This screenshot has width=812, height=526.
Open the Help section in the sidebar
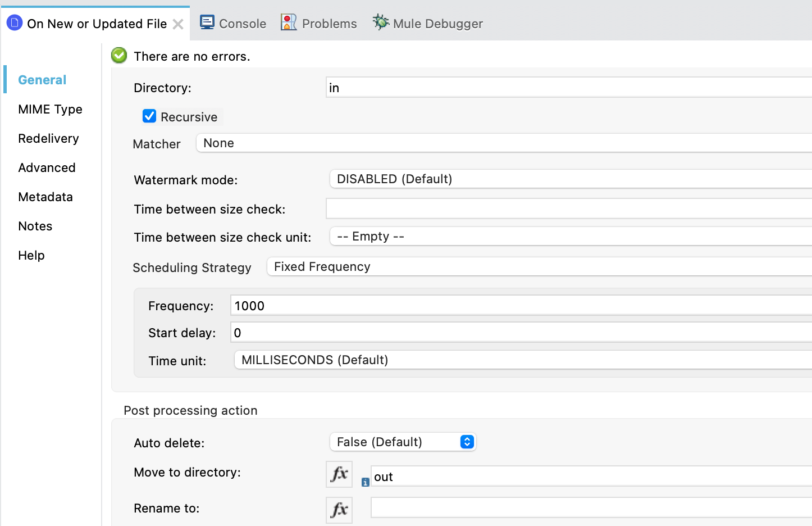coord(31,255)
